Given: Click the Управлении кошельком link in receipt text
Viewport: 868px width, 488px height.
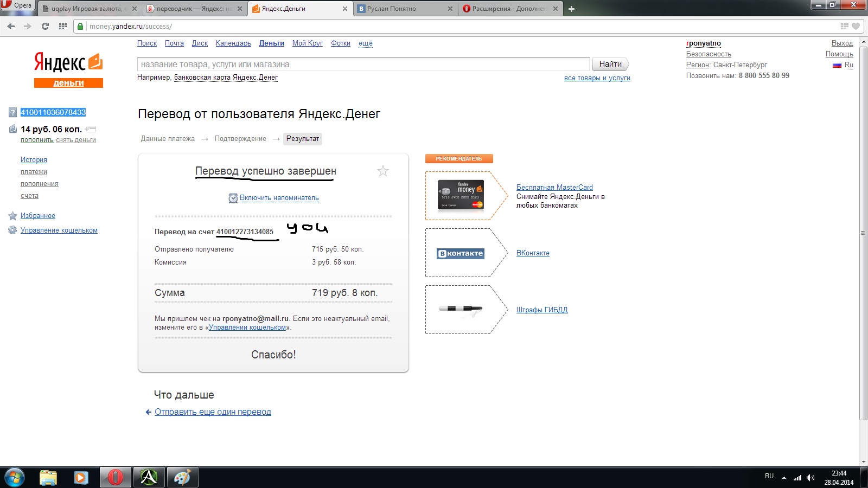Looking at the screenshot, I should click(x=247, y=328).
